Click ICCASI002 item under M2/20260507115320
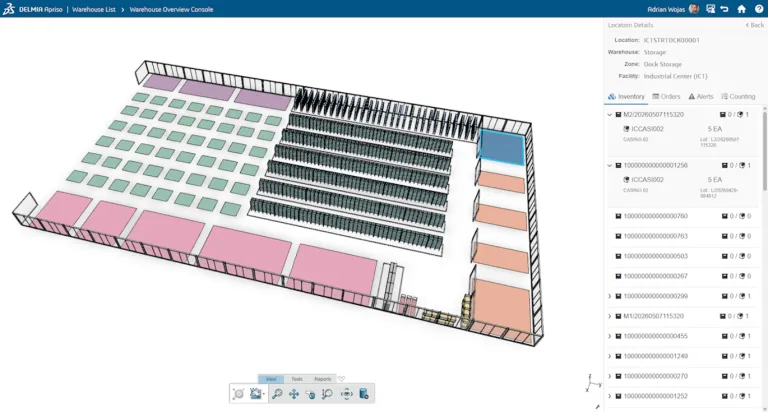768x412 pixels. (647, 129)
